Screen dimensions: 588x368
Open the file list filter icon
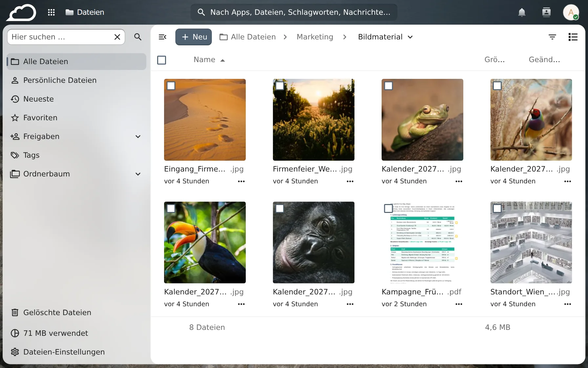tap(553, 37)
